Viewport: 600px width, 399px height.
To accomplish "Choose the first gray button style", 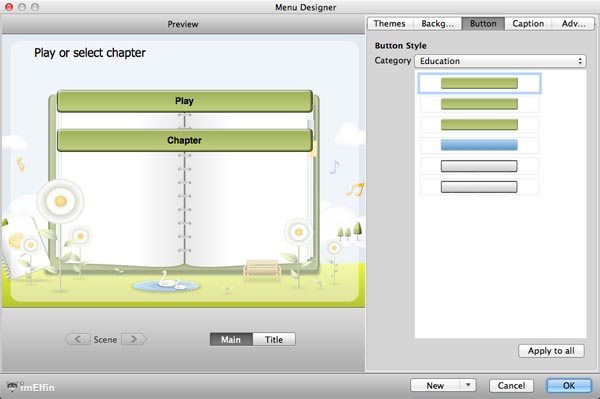I will click(479, 166).
